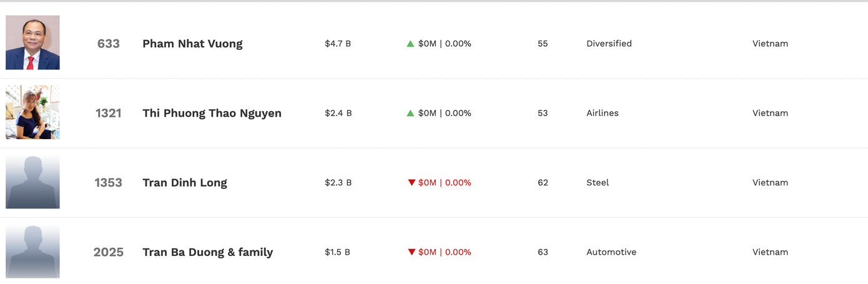Click Vietnam in the Automotive row
Screen dimensions: 868x284
(770, 252)
